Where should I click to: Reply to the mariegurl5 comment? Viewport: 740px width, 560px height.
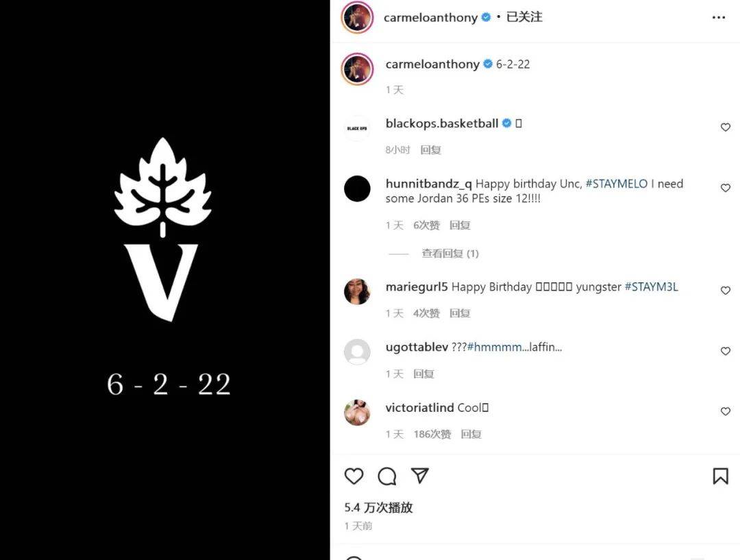click(x=460, y=313)
